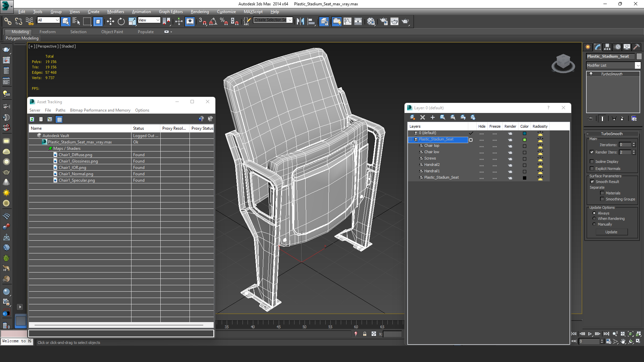Screen dimensions: 644x362
Task: Switch to Object Paint ribbon tab
Action: [x=112, y=32]
